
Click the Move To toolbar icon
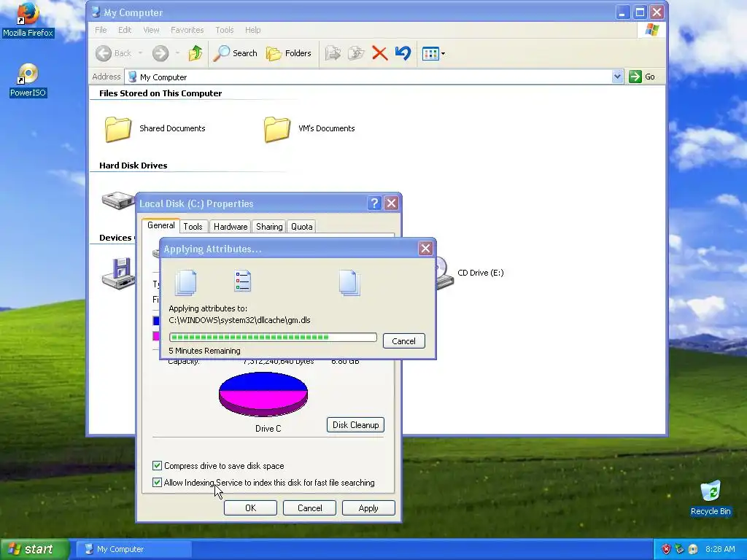point(333,53)
